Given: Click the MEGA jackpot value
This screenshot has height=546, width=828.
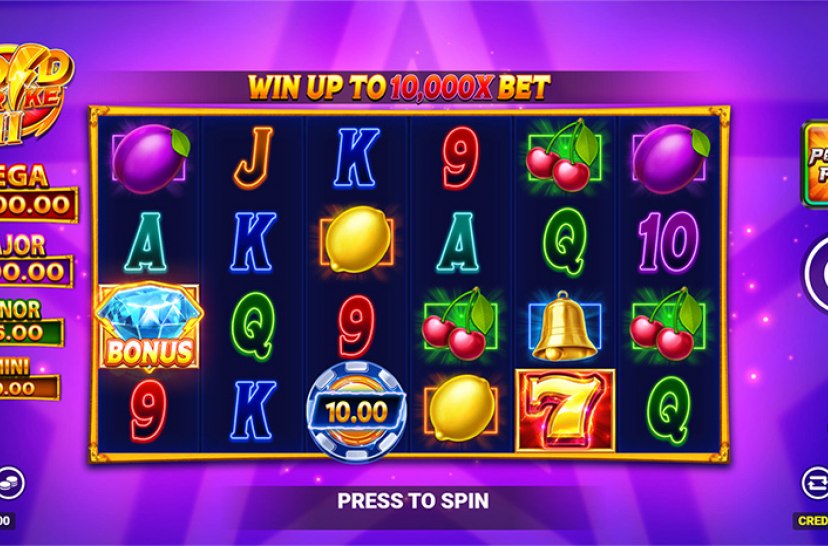Looking at the screenshot, I should 37,205.
